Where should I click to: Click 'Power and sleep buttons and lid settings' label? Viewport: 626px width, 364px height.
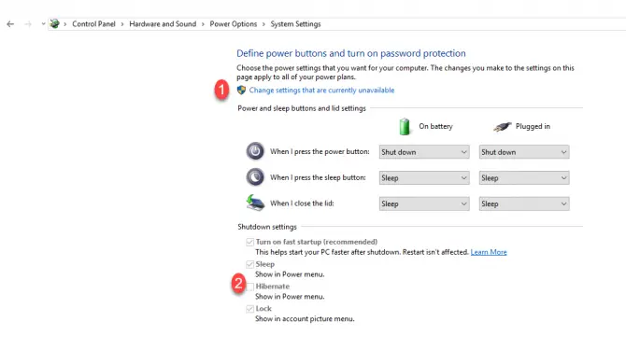click(x=302, y=108)
